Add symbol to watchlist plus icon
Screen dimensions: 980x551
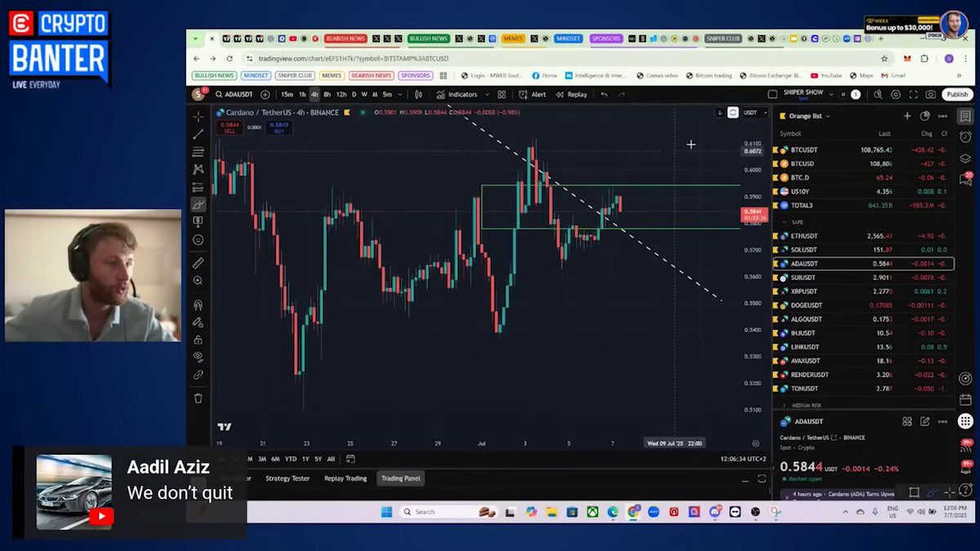[x=906, y=116]
